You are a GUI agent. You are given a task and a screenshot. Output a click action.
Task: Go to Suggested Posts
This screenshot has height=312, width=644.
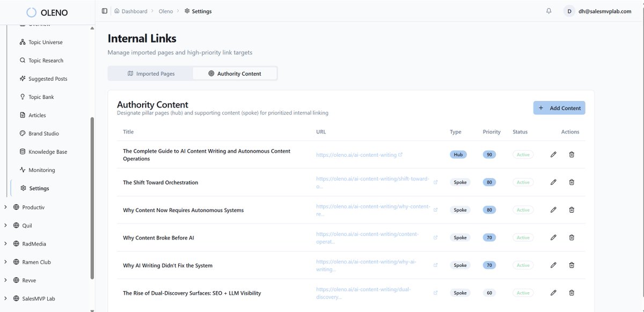click(x=43, y=79)
